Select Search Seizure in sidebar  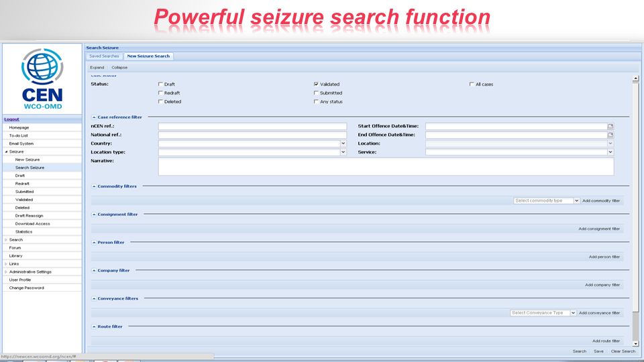(x=30, y=168)
